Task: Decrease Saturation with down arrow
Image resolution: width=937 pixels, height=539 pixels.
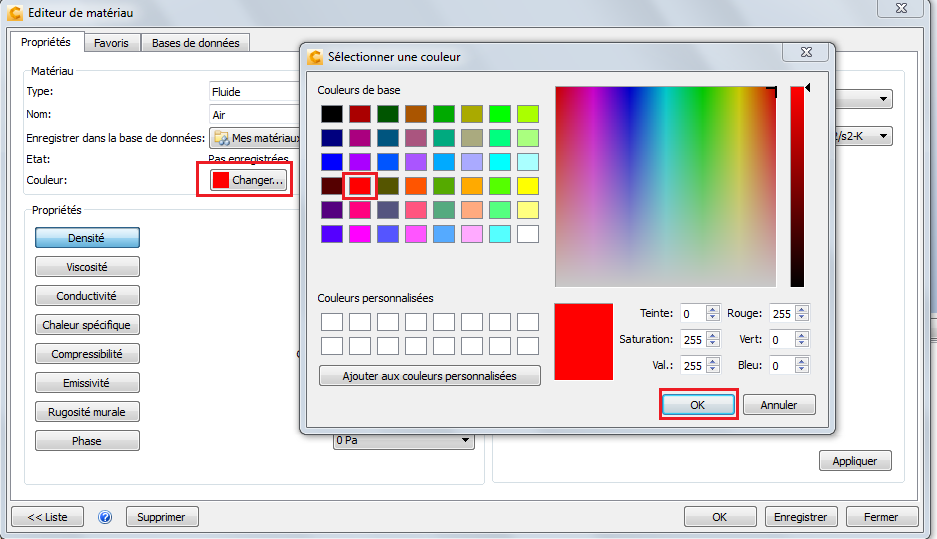Action: tap(712, 344)
